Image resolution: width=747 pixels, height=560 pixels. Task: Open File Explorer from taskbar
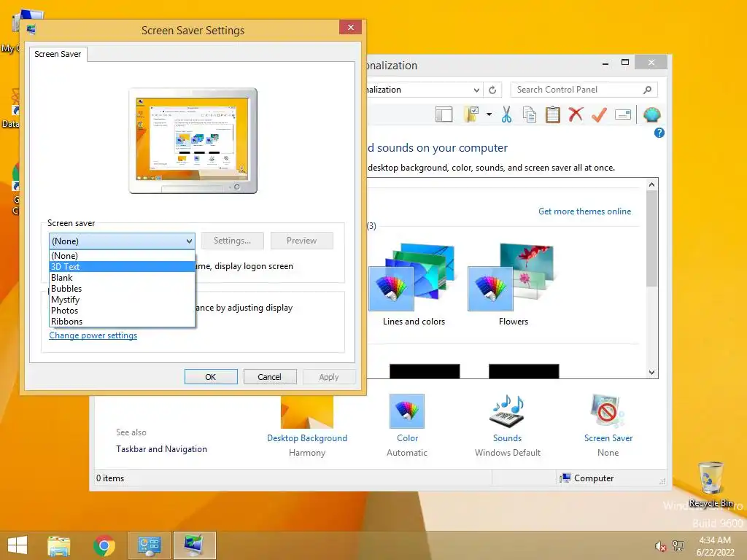[59, 545]
